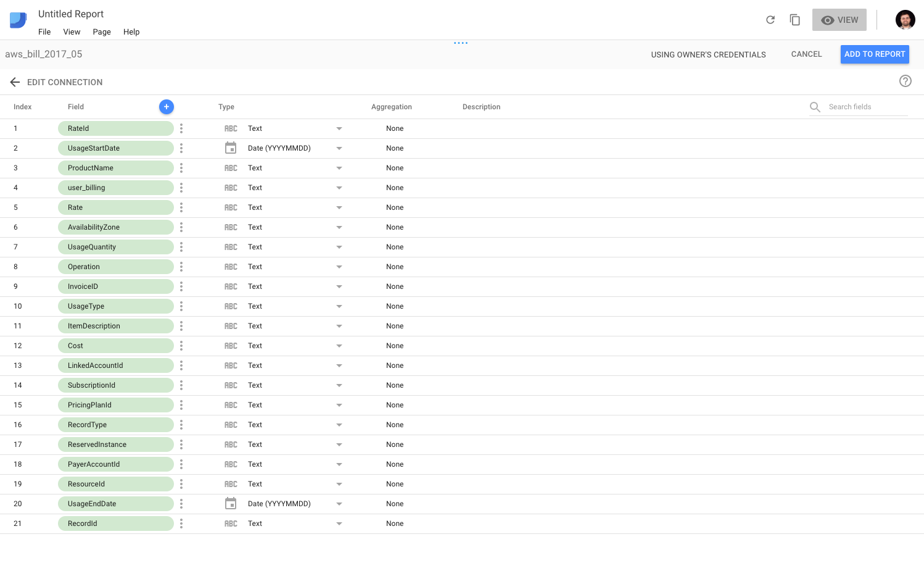Viewport: 924px width, 584px height.
Task: Open the Page menu
Action: click(102, 32)
